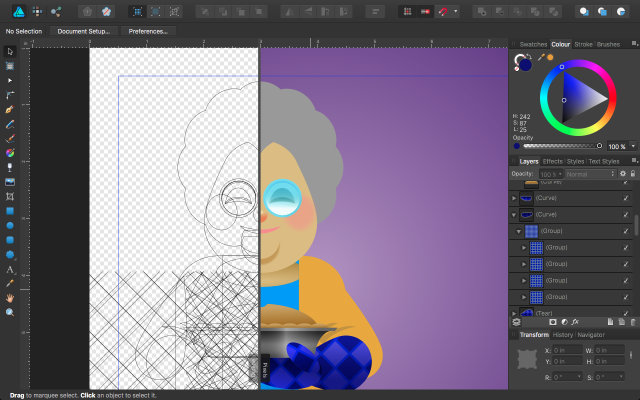The image size is (640, 400).
Task: Click Mask Layer icon in Layers panel
Action: coord(553,322)
